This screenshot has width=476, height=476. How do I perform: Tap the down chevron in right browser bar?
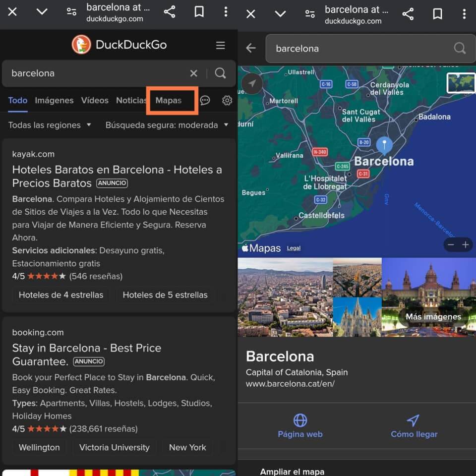tap(280, 14)
